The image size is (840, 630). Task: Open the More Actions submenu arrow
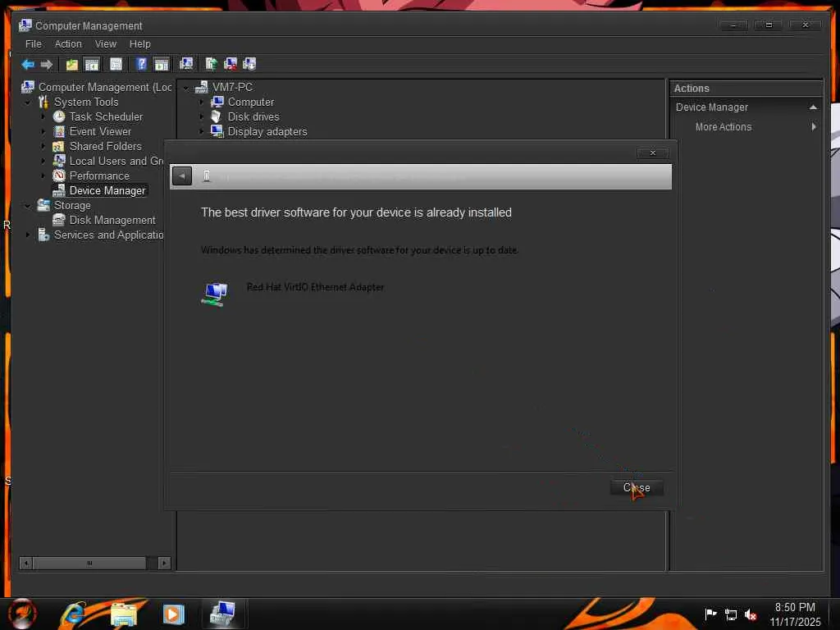tap(814, 127)
